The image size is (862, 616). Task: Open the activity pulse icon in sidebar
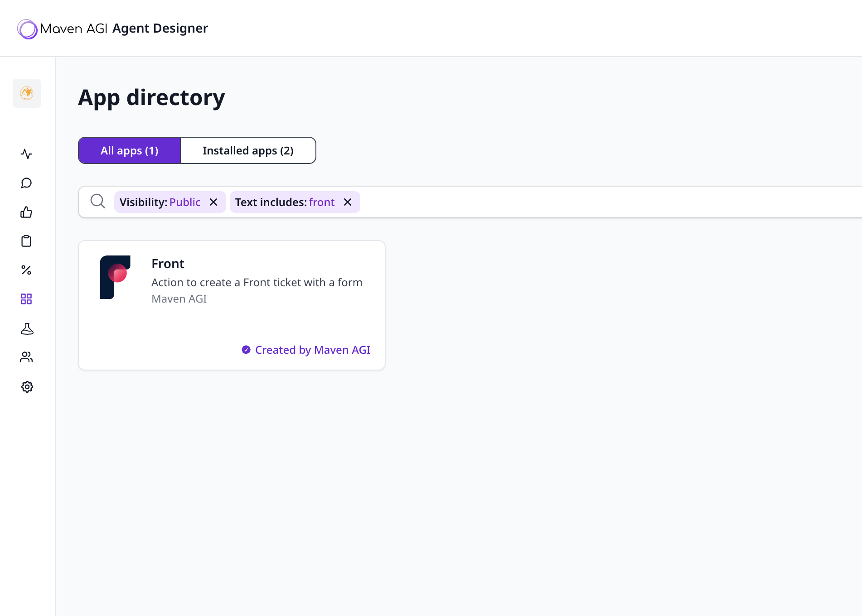point(27,154)
